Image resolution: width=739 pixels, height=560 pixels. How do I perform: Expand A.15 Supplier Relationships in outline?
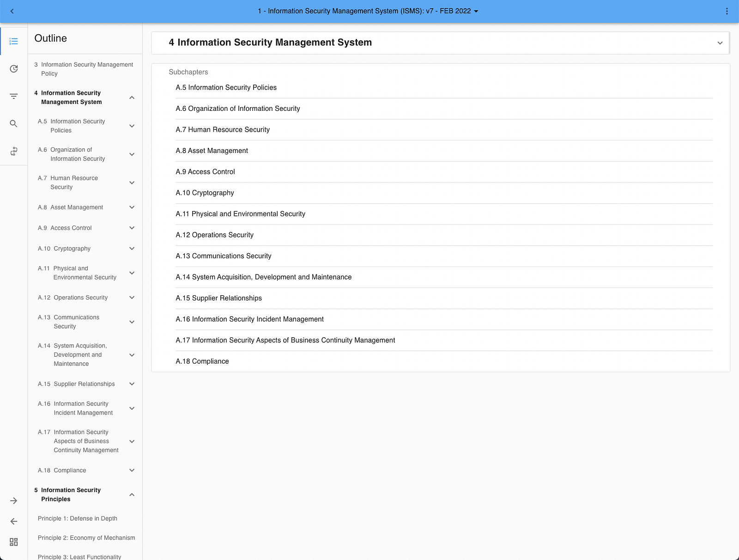(x=132, y=384)
